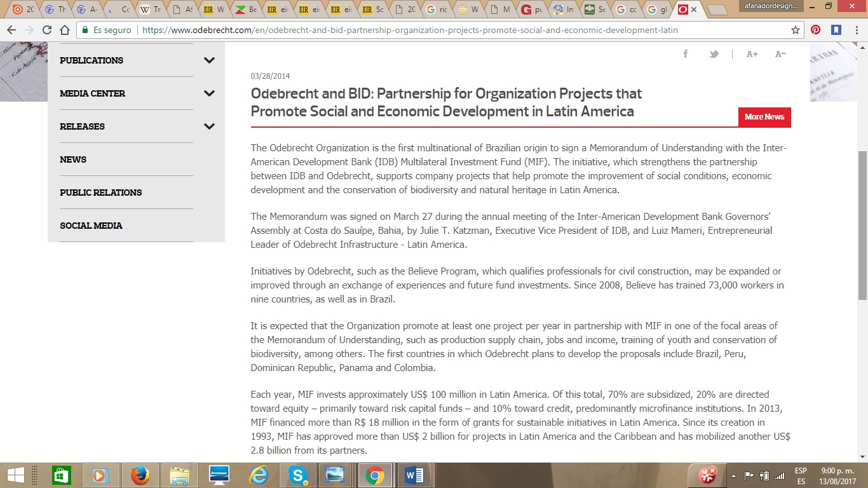Image resolution: width=868 pixels, height=488 pixels.
Task: Show hidden system tray icons
Action: tap(734, 476)
